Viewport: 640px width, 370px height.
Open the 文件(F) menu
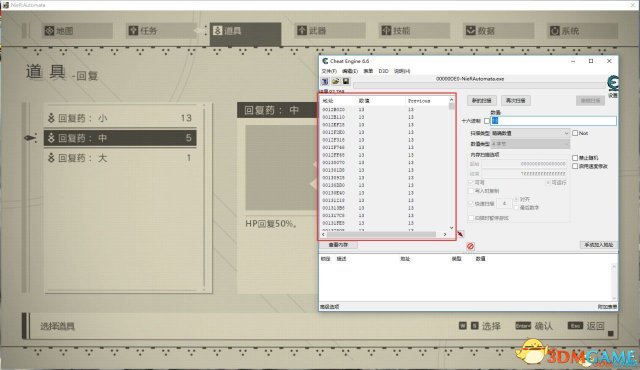(x=329, y=71)
